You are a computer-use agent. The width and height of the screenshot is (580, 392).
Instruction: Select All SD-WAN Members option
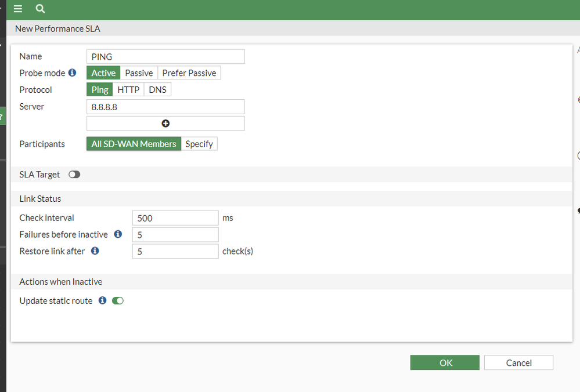pos(134,144)
